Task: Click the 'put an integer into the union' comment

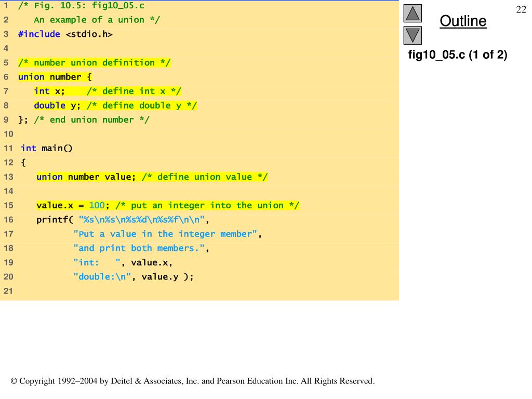Action: pos(207,205)
